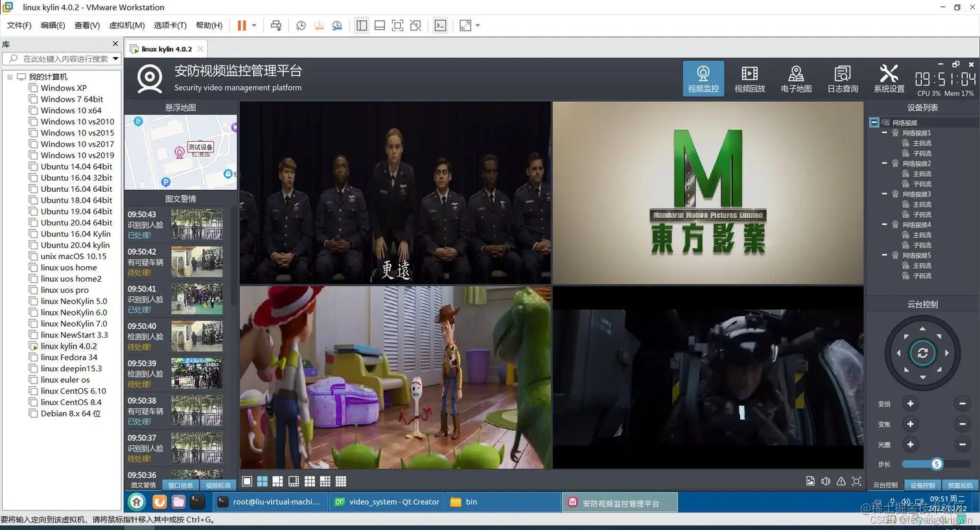980x530 pixels.
Task: Open the dropdown beside VMware pause button
Action: 254,25
